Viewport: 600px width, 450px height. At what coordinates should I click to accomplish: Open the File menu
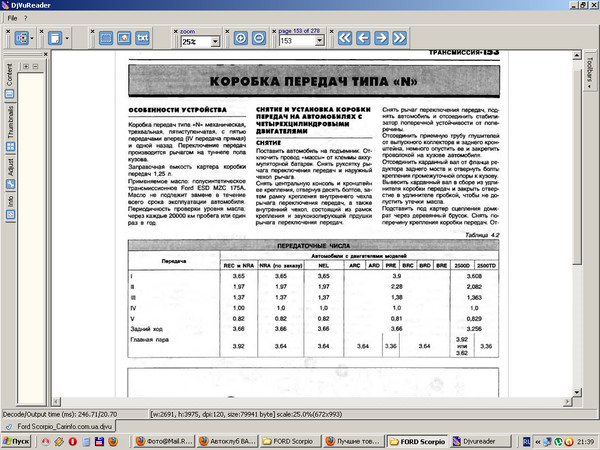tap(12, 18)
